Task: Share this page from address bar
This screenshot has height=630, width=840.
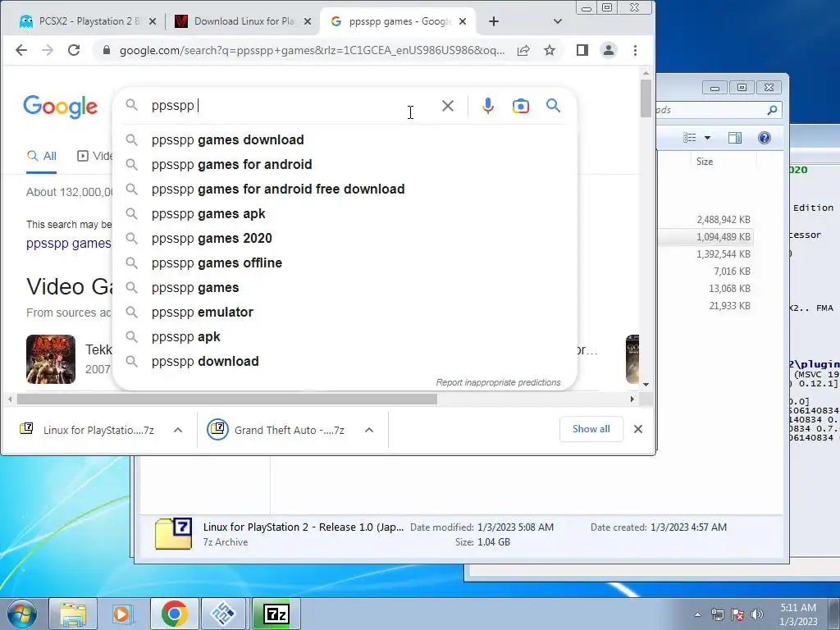Action: click(x=523, y=50)
